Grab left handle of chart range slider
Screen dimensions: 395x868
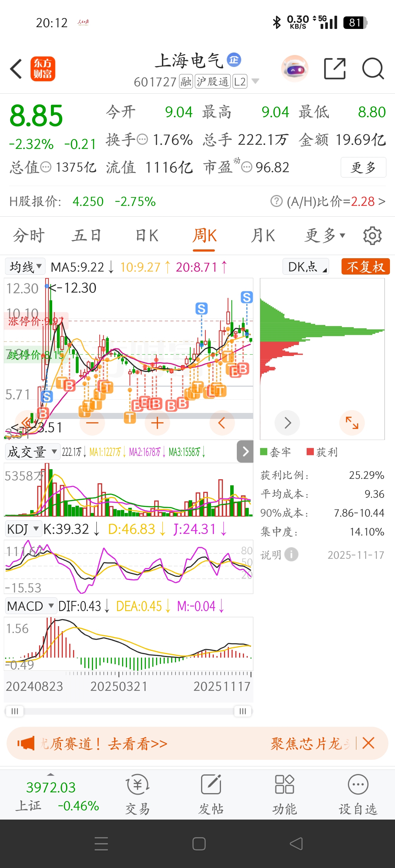pyautogui.click(x=14, y=711)
